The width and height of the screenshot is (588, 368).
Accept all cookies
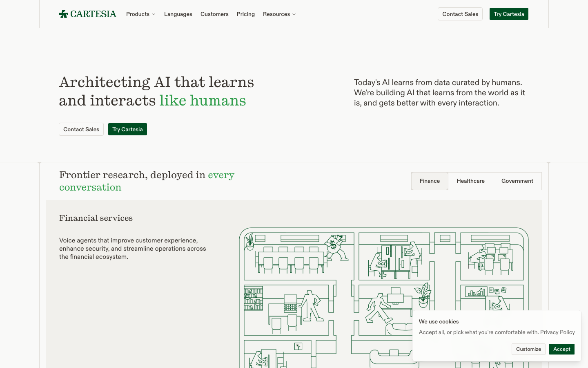(x=562, y=349)
